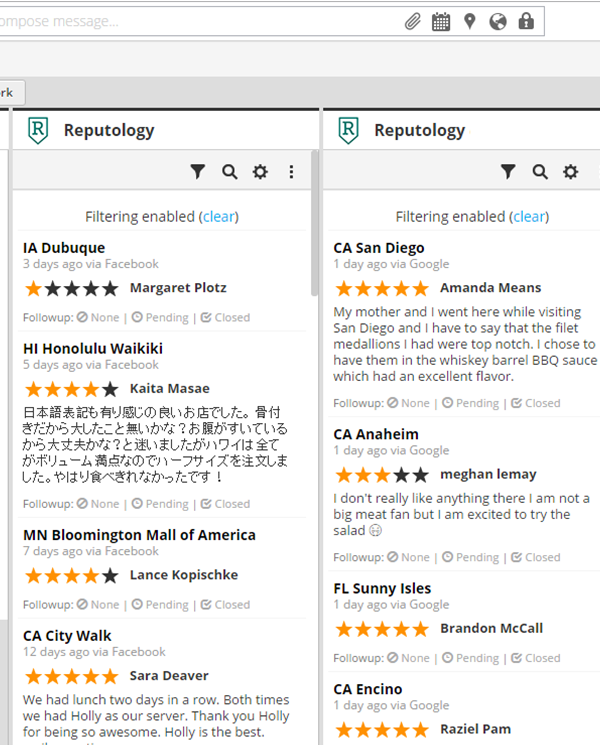Click reviewer name Raziel Pam

(x=476, y=729)
